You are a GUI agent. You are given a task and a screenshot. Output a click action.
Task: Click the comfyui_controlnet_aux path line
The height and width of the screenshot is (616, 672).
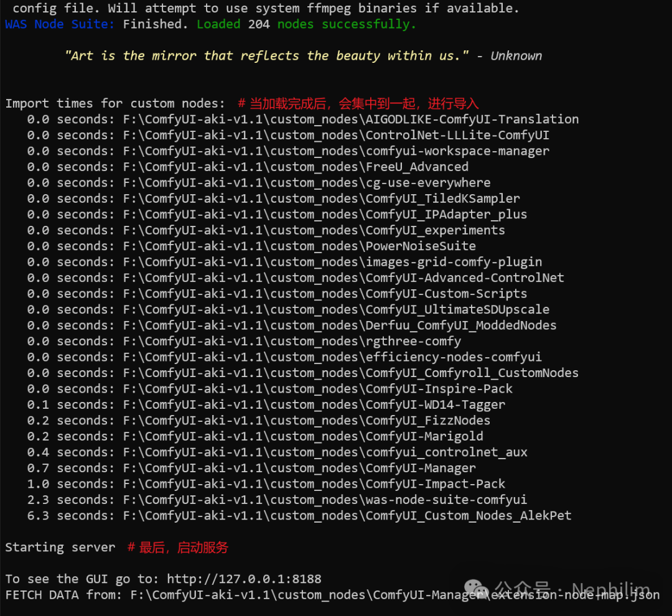277,452
